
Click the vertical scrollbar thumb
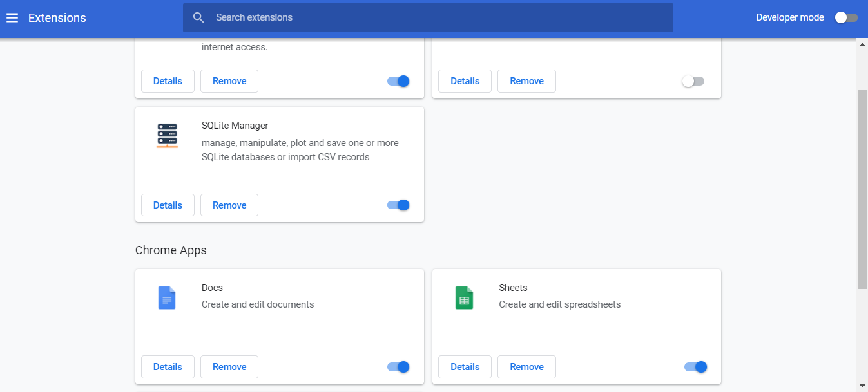[862, 189]
